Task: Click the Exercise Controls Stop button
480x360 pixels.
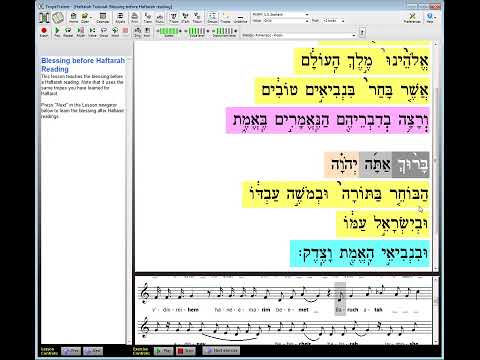Action: [185, 351]
